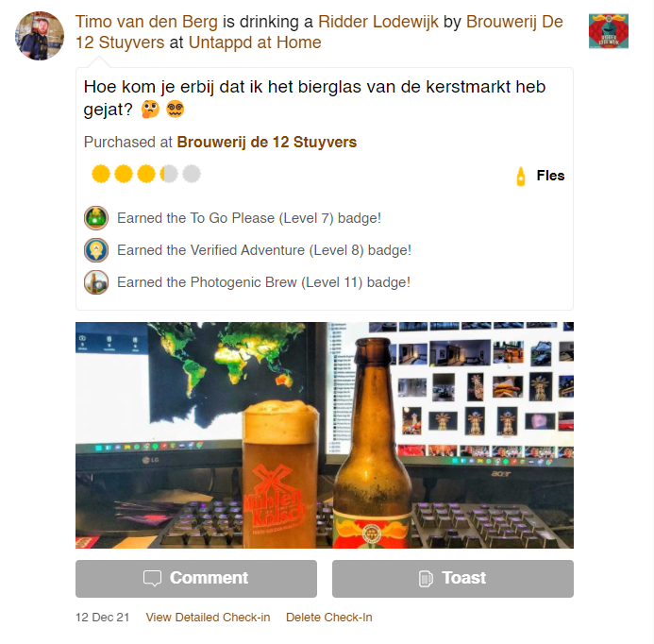
Task: Open View Detailed Check-in
Action: pyautogui.click(x=209, y=618)
